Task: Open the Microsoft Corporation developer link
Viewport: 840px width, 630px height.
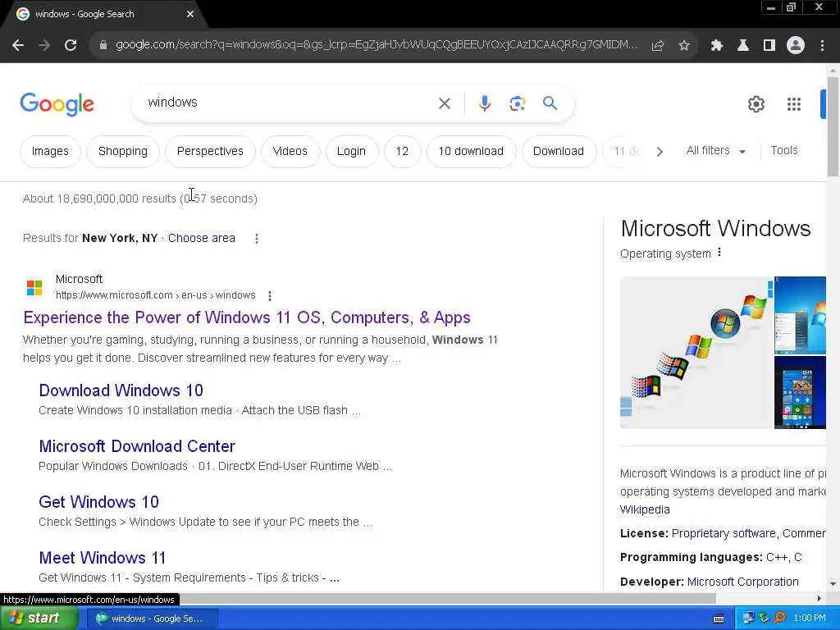Action: [742, 582]
